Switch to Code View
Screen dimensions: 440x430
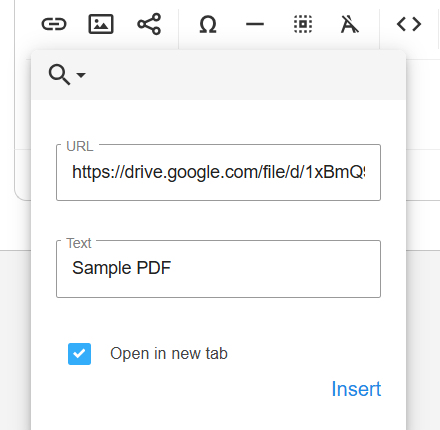409,24
